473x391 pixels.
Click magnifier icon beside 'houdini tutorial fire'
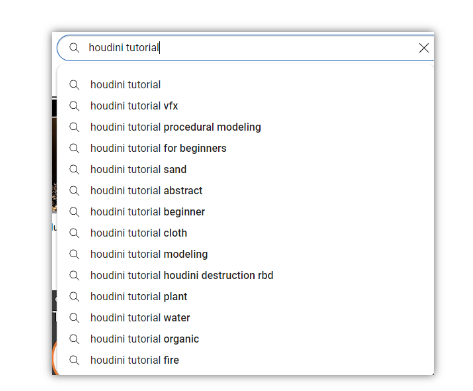click(74, 360)
